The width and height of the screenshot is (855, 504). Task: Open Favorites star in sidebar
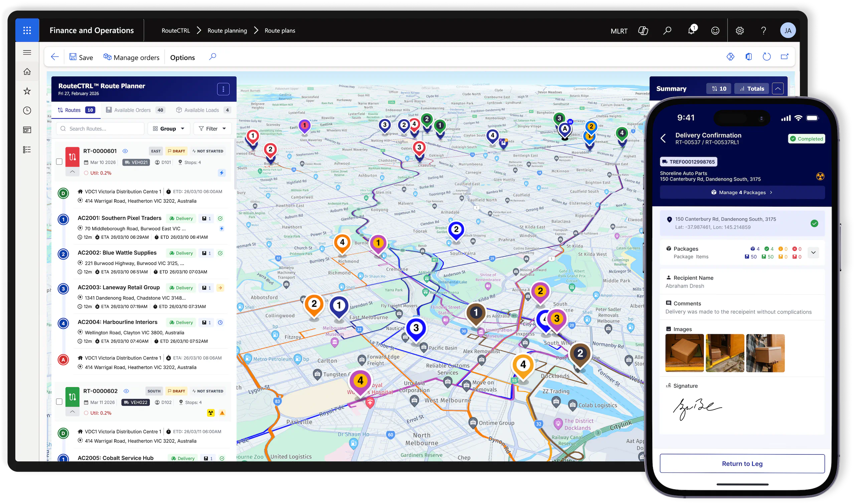click(x=27, y=91)
